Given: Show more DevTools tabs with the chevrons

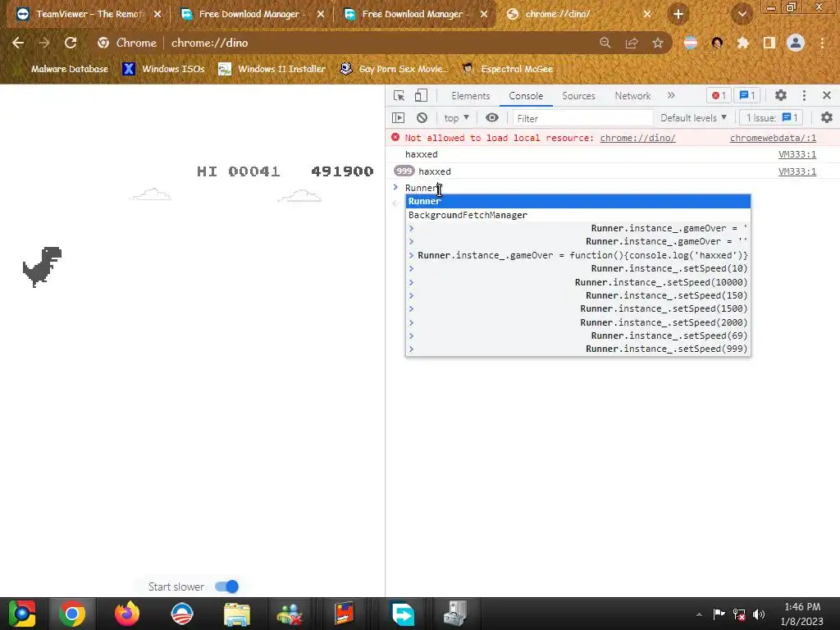Looking at the screenshot, I should click(671, 95).
